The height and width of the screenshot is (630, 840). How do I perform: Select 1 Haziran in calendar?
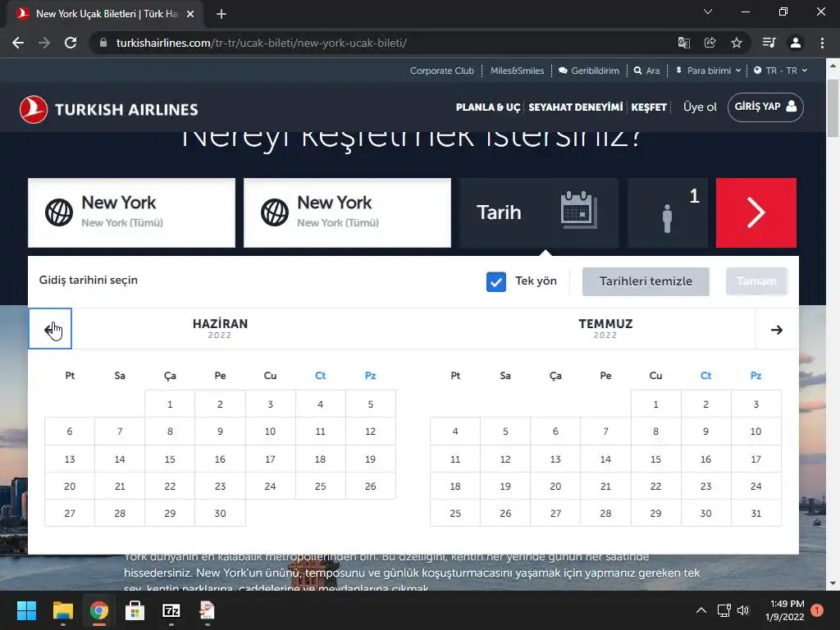pos(170,404)
